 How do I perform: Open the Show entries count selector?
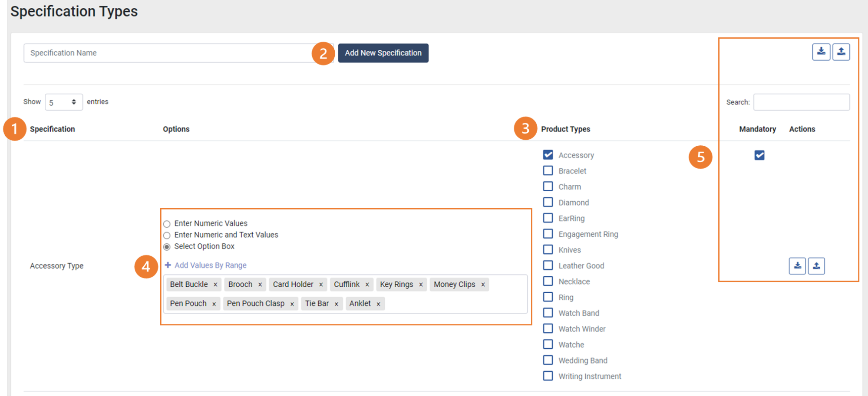63,101
